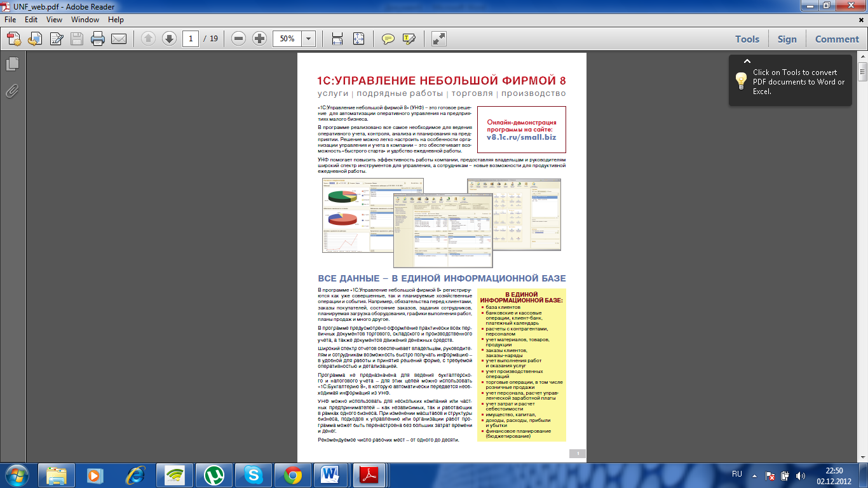Show page thumbnails panel icon
Viewport: 868px width, 488px height.
coord(12,64)
